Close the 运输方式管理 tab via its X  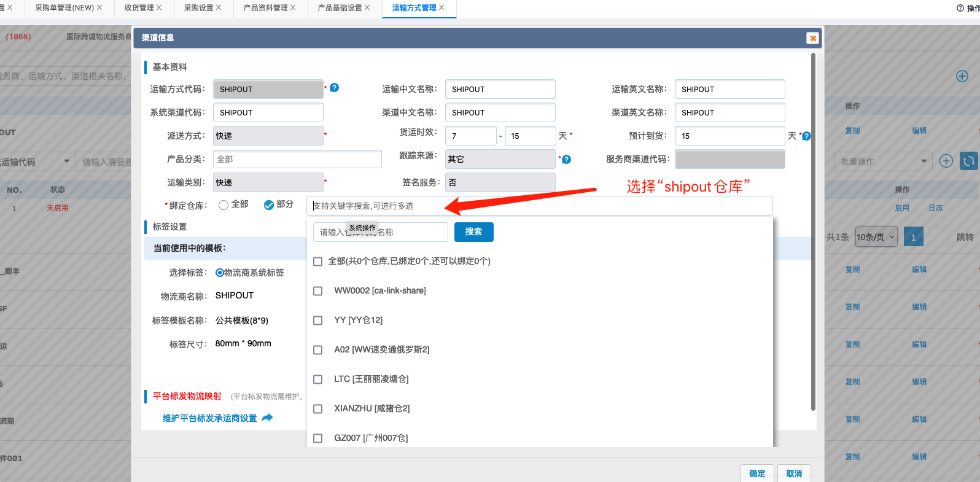coord(441,7)
